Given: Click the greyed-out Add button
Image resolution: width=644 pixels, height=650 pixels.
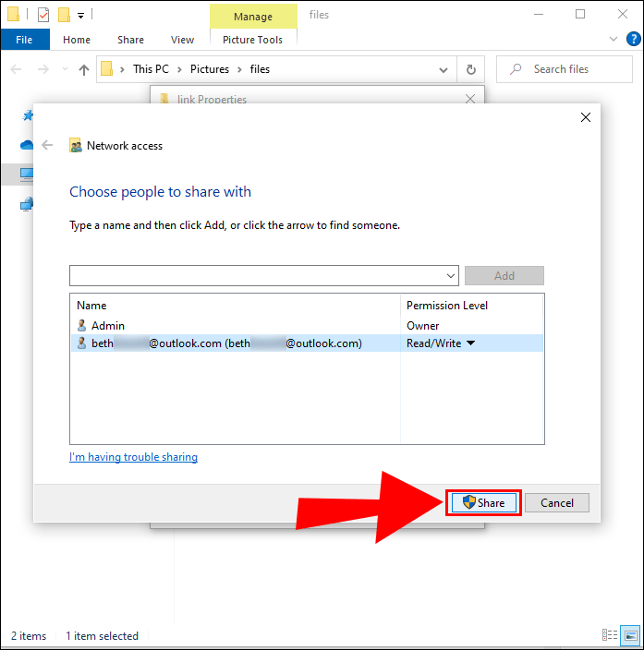Looking at the screenshot, I should point(504,276).
